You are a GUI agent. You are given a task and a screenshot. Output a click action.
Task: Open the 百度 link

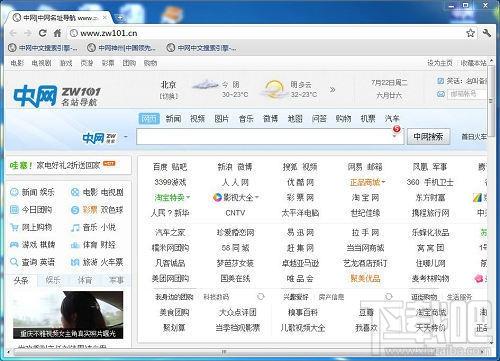[160, 167]
